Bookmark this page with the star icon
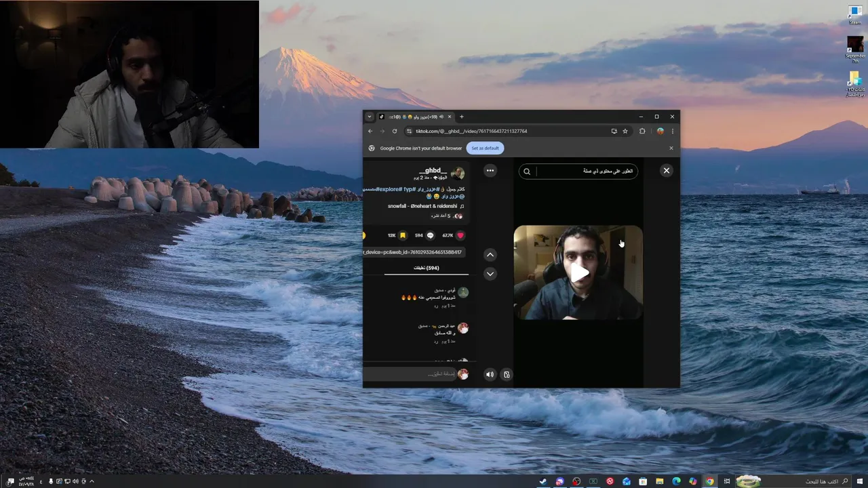868x488 pixels. point(625,131)
